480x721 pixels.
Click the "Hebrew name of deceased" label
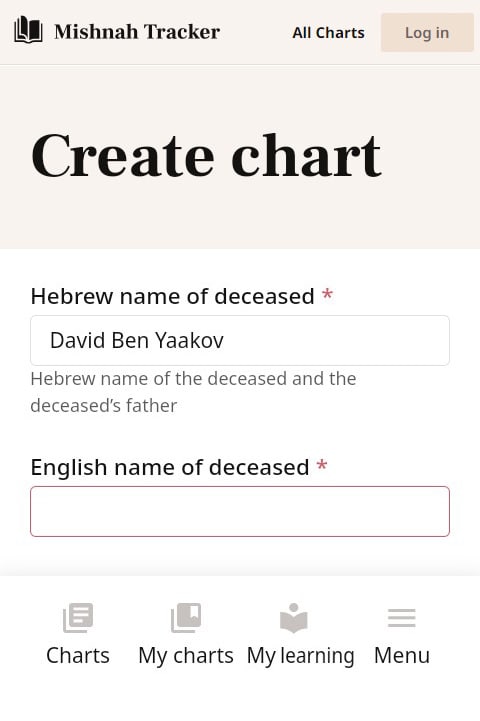(172, 296)
